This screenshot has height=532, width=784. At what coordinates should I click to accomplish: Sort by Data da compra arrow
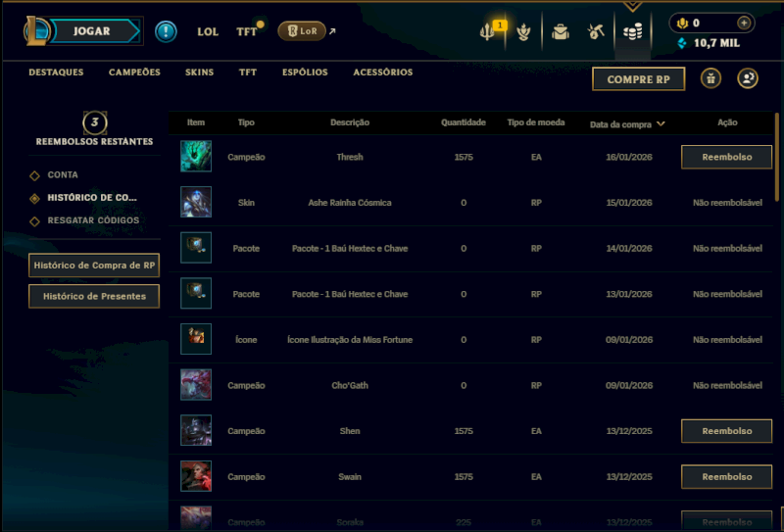(661, 124)
